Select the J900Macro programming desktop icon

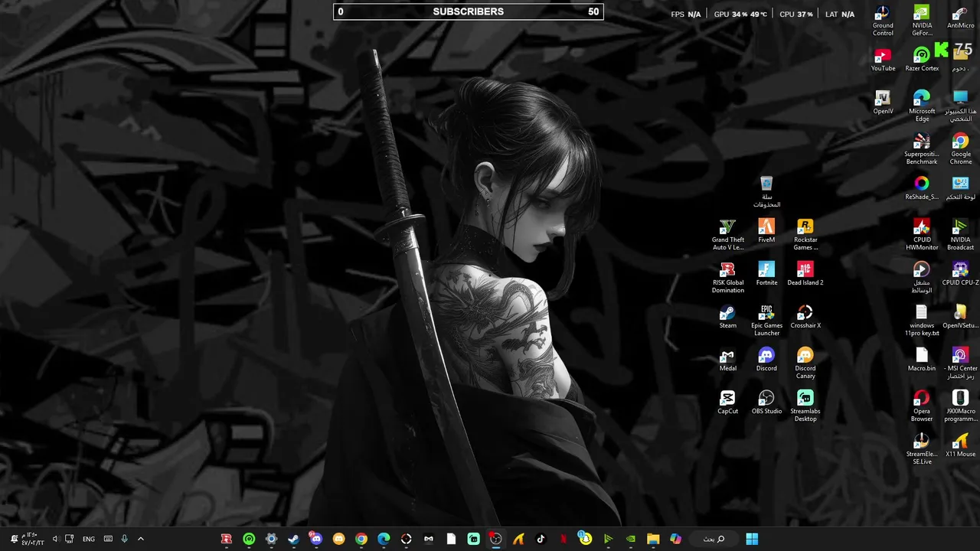coord(960,406)
